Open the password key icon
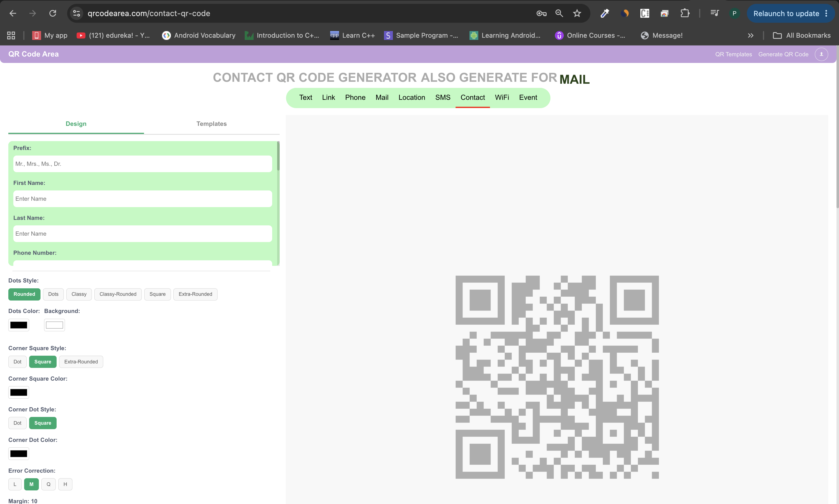Image resolution: width=839 pixels, height=504 pixels. pos(541,13)
